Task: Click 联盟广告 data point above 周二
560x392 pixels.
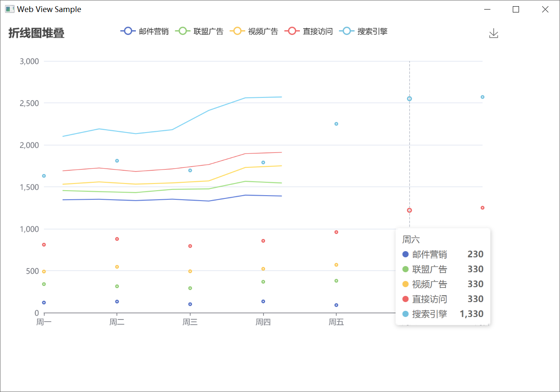Action: point(117,286)
